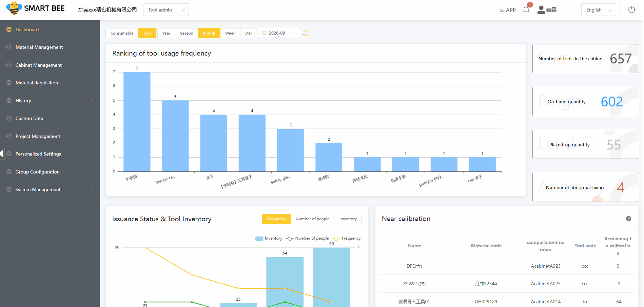Click the Personalized Settings sidebar icon
The image size is (644, 307).
click(x=9, y=154)
